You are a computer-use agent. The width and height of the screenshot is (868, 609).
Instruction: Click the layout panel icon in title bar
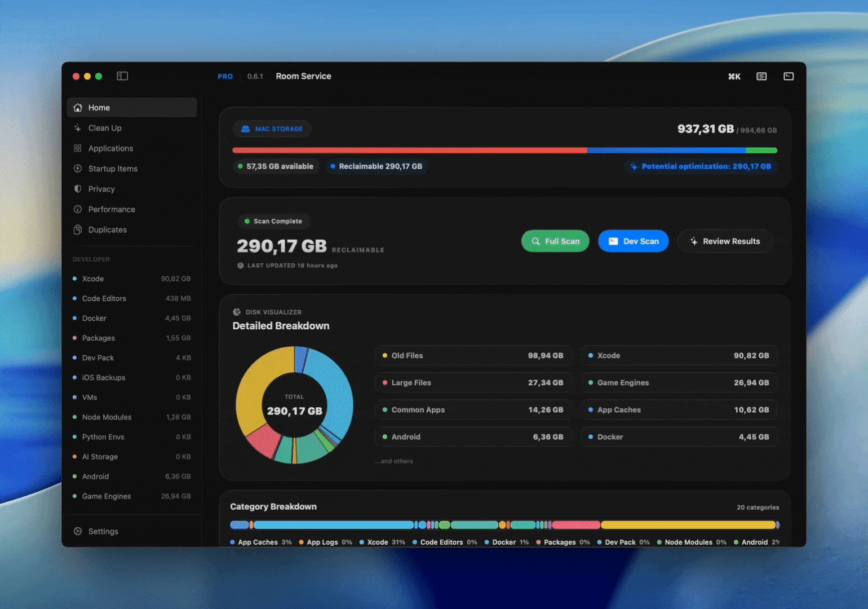click(x=761, y=76)
